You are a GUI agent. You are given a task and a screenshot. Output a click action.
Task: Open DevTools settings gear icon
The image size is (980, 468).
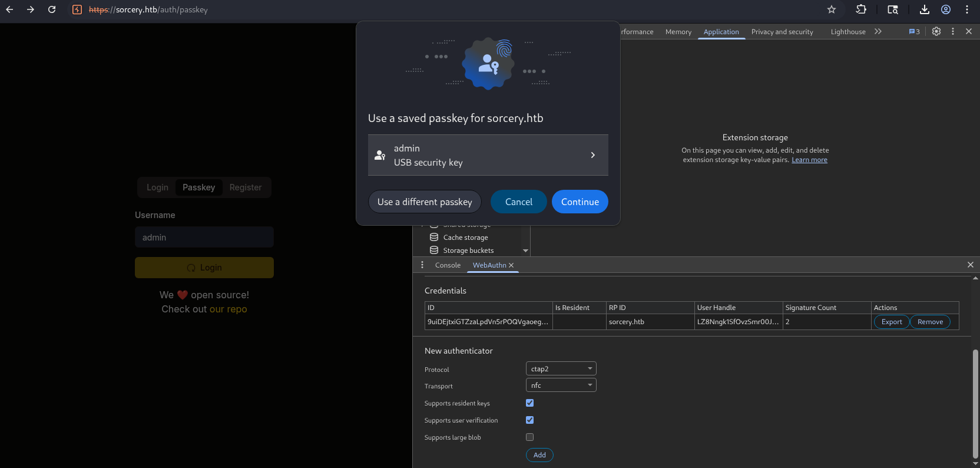(936, 31)
